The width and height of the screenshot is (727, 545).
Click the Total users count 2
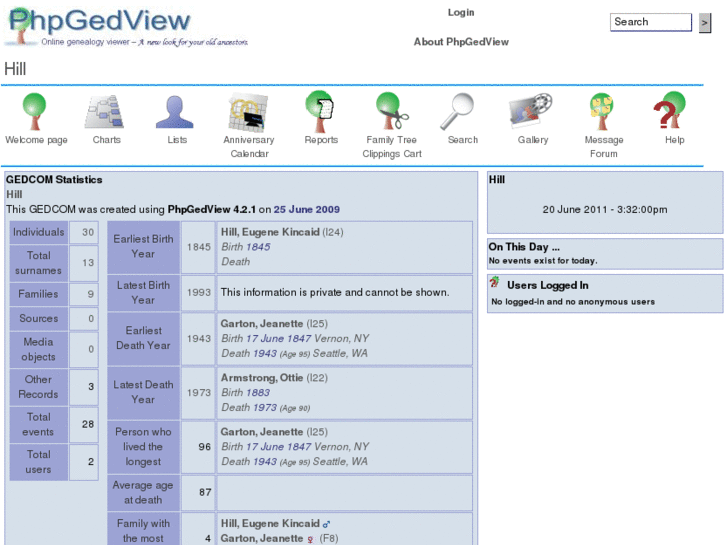coord(91,462)
